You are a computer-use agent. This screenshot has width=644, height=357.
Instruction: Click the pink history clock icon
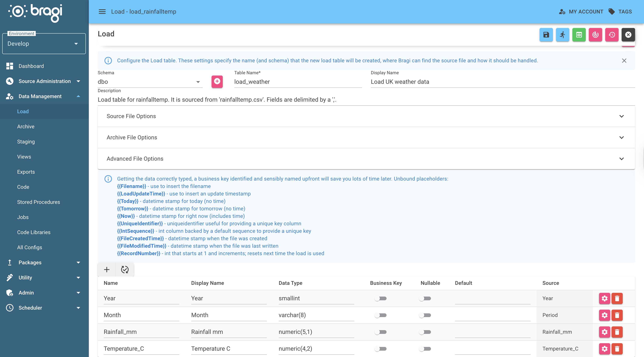point(612,35)
